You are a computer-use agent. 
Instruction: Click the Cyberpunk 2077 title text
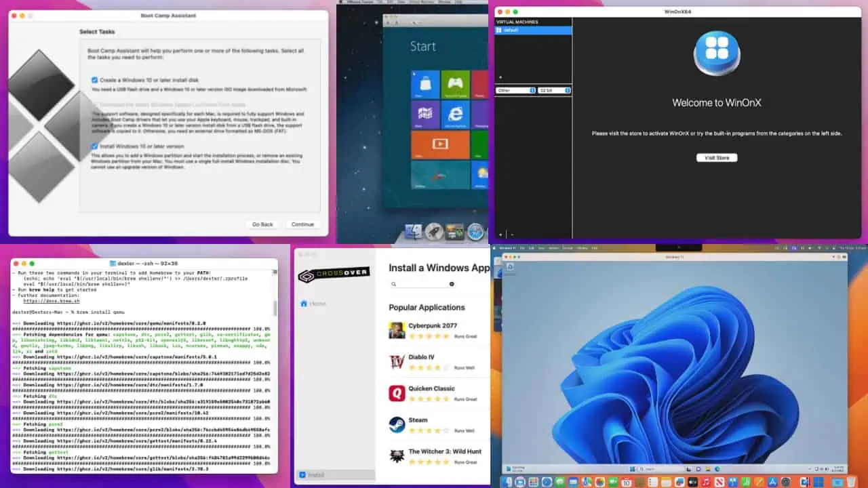click(x=433, y=325)
